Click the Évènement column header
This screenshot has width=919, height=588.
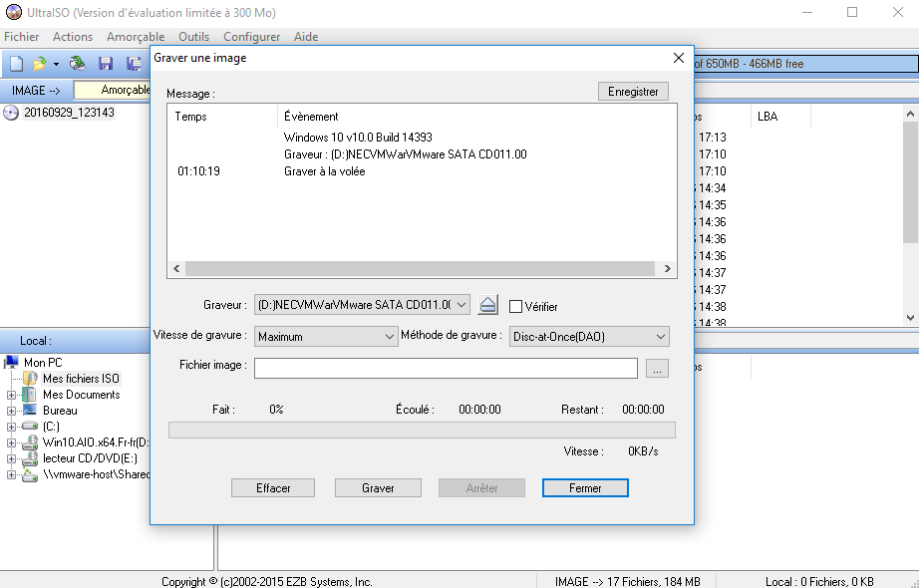pyautogui.click(x=476, y=116)
